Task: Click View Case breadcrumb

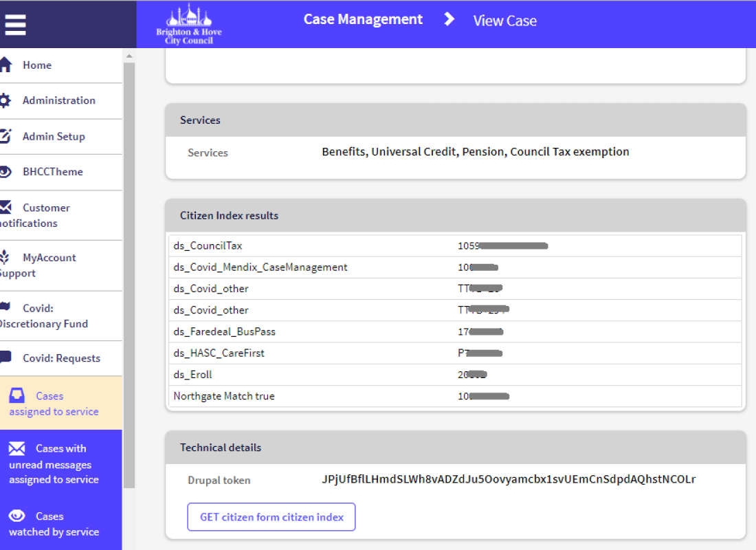Action: (x=505, y=21)
